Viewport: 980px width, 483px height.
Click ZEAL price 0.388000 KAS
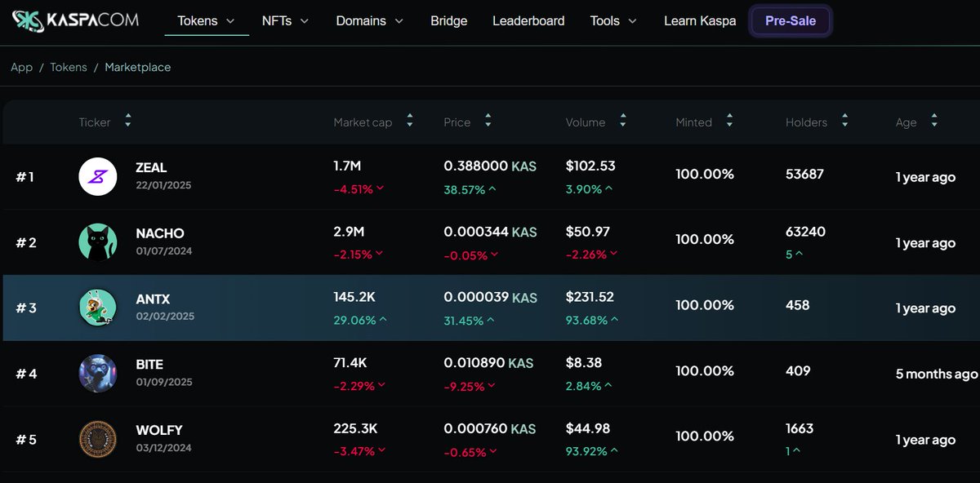point(490,166)
